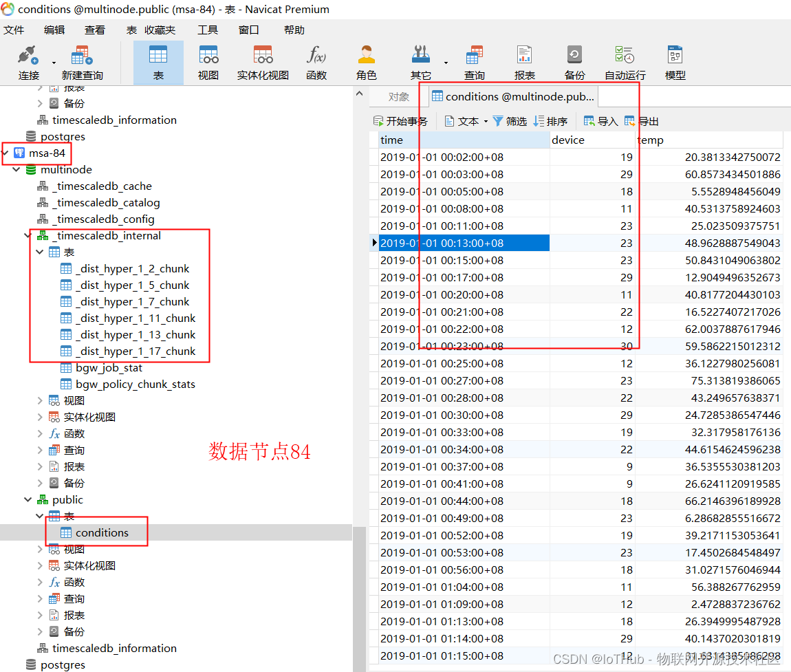Expand 实体化视图 under public schema
This screenshot has width=791, height=672.
click(x=40, y=565)
